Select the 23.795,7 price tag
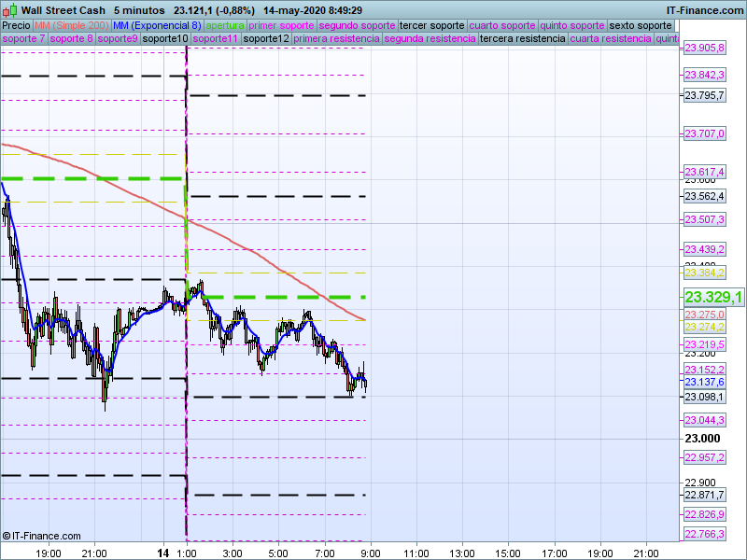747x560 pixels. [705, 95]
